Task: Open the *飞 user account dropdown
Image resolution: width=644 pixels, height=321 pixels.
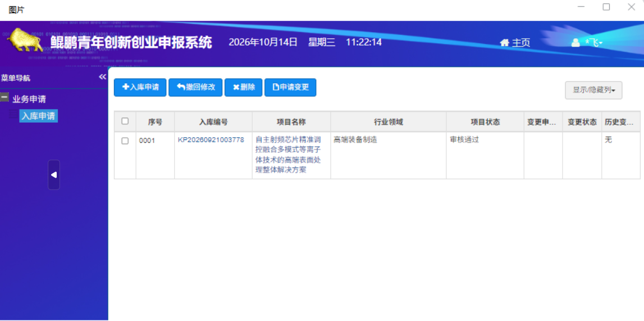Action: 587,42
